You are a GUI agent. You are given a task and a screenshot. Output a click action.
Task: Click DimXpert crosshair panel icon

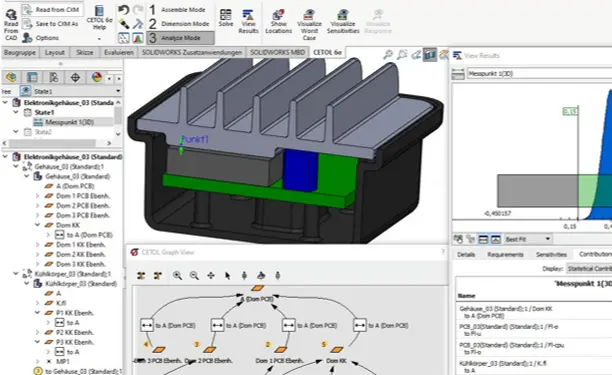click(x=75, y=77)
